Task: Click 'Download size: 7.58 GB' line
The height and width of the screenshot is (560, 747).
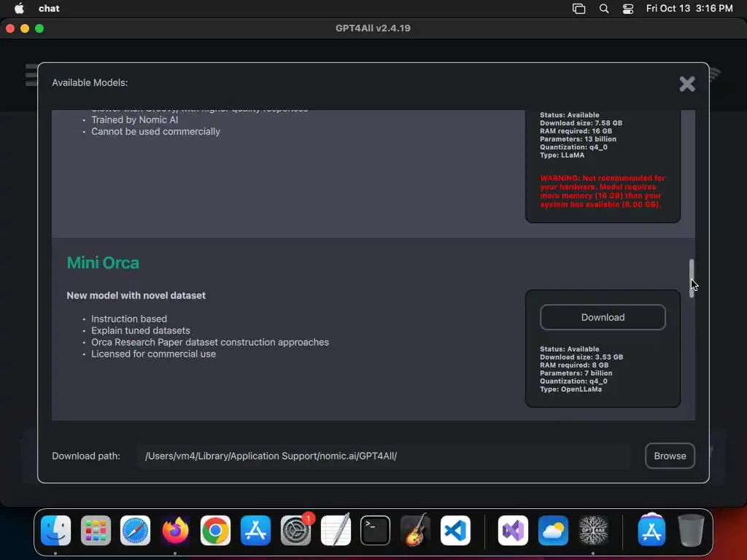Action: [581, 122]
